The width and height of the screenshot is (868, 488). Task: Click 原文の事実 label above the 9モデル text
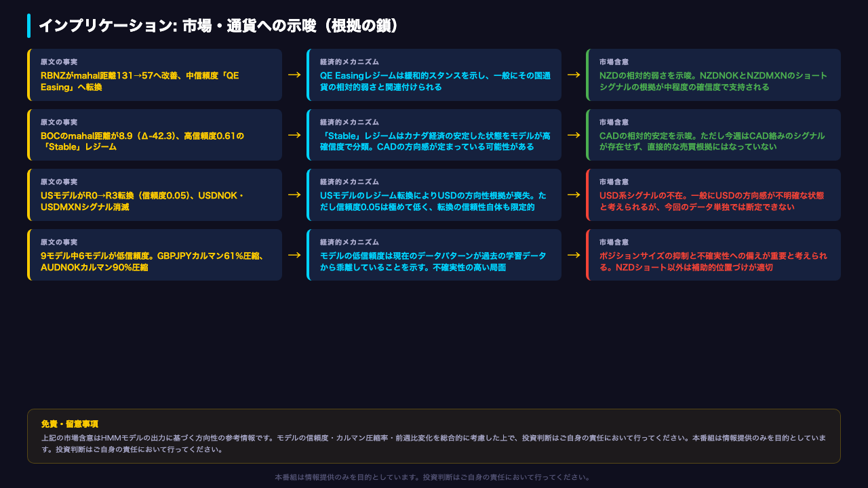[x=59, y=243]
